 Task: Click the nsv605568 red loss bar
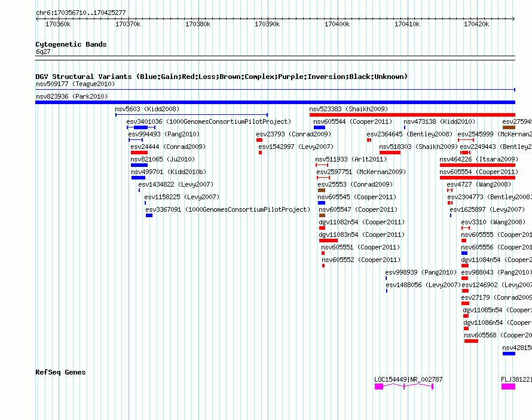click(x=471, y=341)
